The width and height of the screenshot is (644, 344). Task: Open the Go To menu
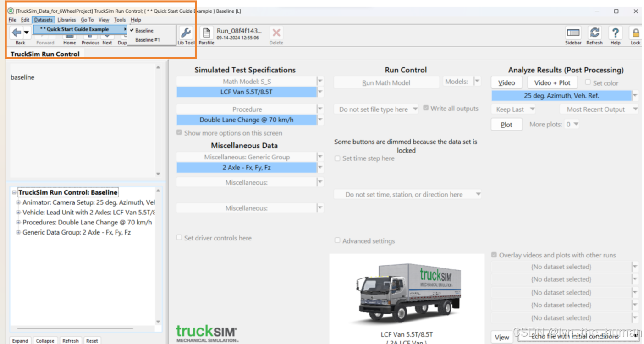(87, 20)
